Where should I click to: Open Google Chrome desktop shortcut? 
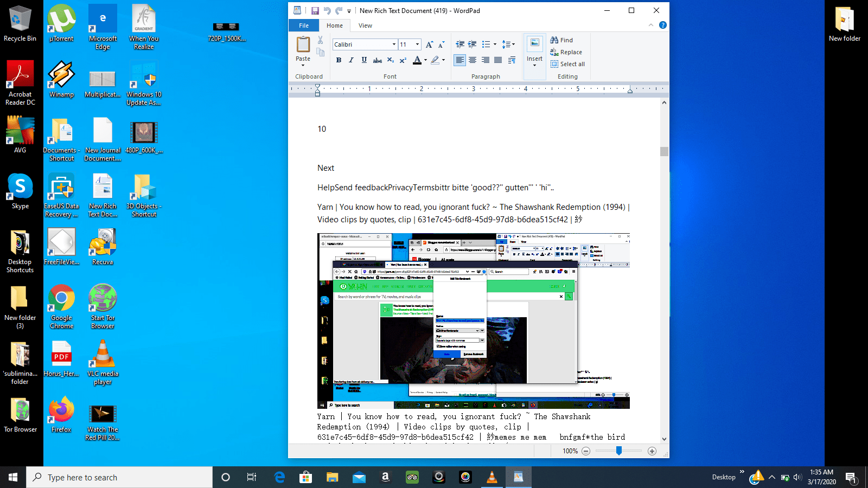(61, 307)
